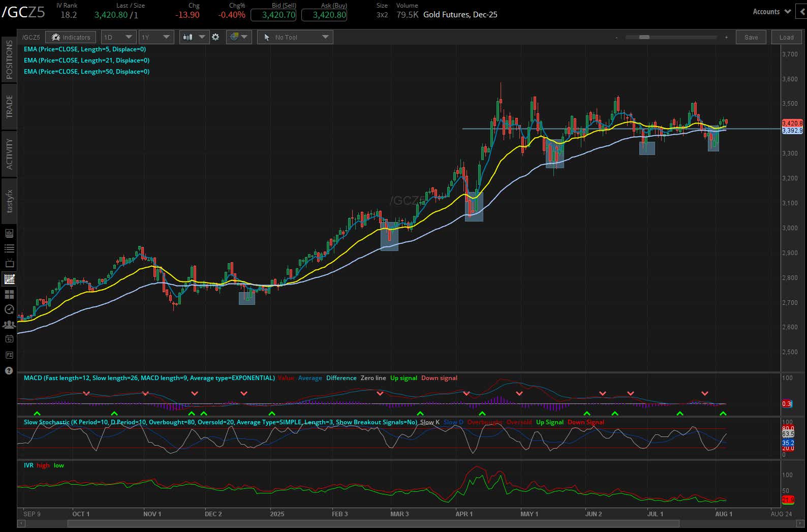Image resolution: width=807 pixels, height=532 pixels.
Task: Open the grid layout sidebar icon
Action: point(9,294)
